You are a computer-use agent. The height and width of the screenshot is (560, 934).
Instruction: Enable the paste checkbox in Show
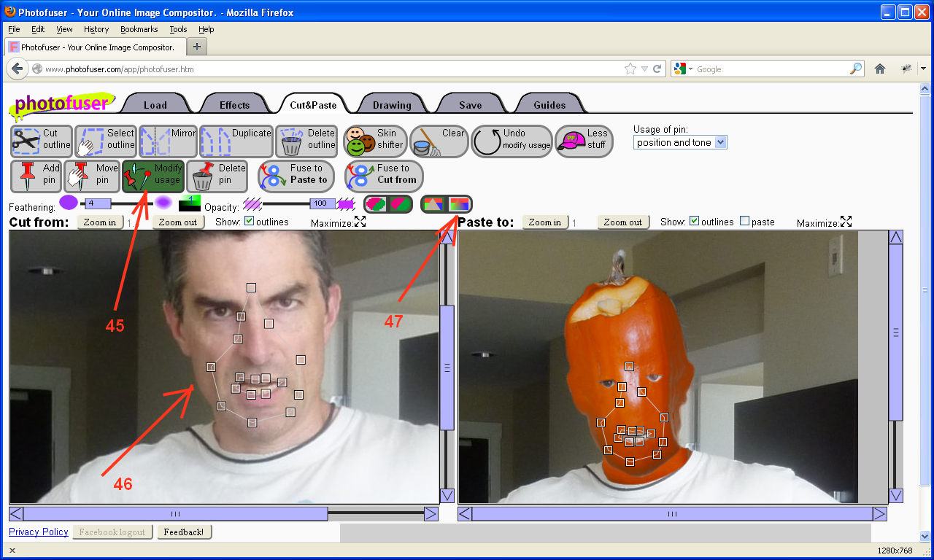[x=744, y=221]
